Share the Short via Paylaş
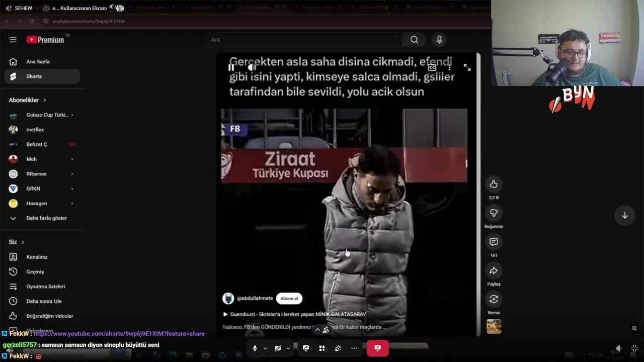Viewport: 644px width, 362px height. [494, 270]
